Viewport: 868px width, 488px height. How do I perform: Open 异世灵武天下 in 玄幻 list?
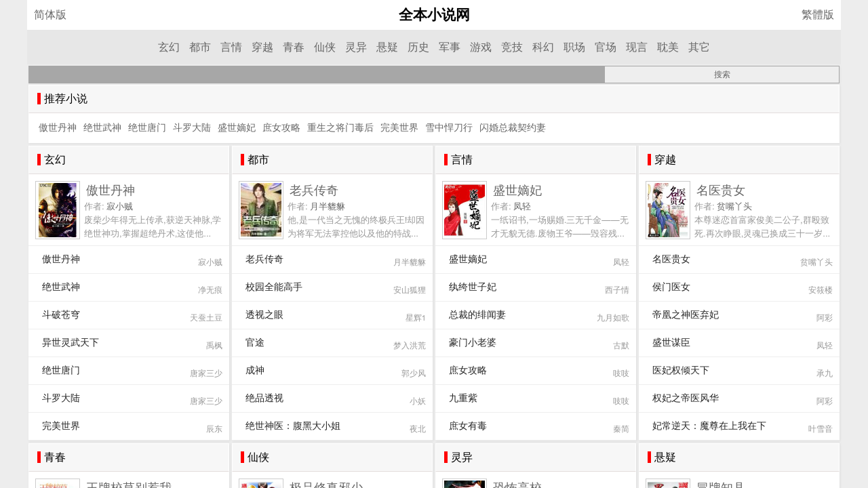(x=71, y=342)
